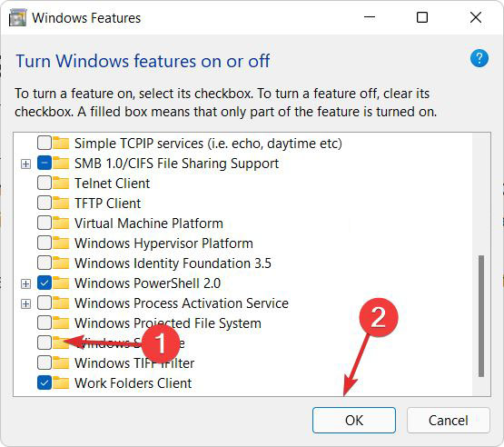The image size is (504, 447).
Task: Click the TFTP Client folder icon
Action: point(61,204)
